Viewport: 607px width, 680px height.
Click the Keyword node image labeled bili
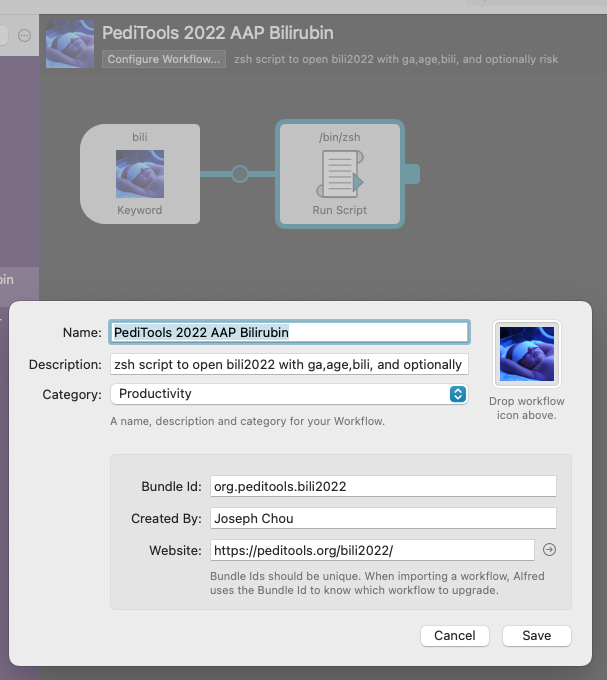140,174
